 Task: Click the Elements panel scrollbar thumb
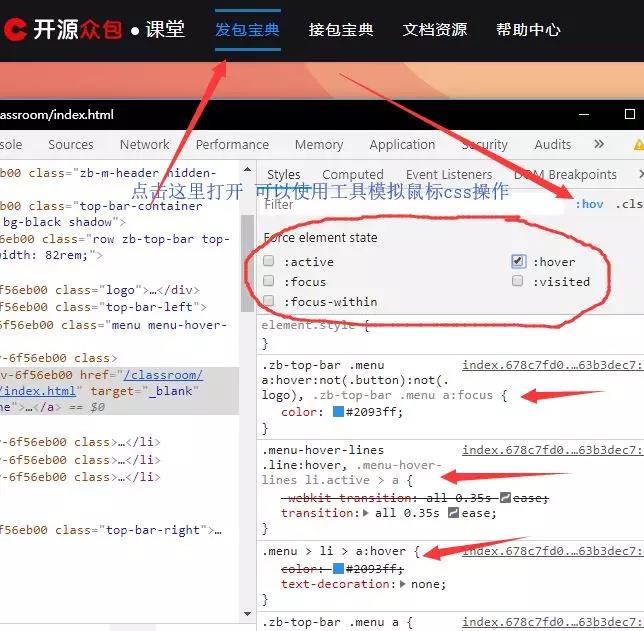coord(247,263)
